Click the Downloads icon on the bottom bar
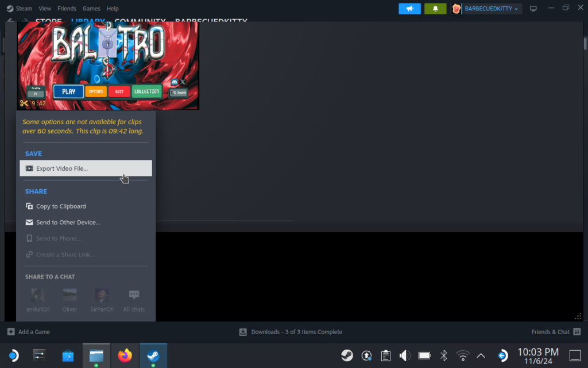 tap(242, 332)
